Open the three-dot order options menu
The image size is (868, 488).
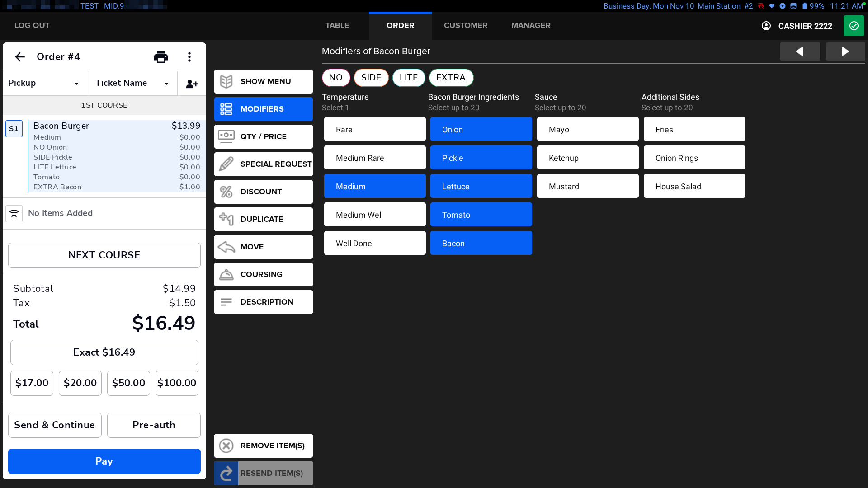pyautogui.click(x=189, y=57)
